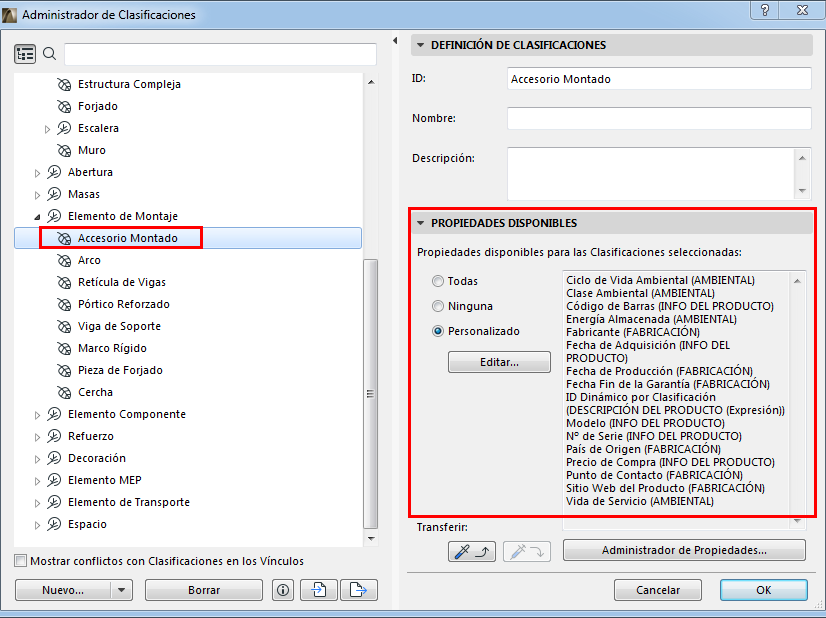Toggle the tree view list icon
826x618 pixels.
click(25, 54)
